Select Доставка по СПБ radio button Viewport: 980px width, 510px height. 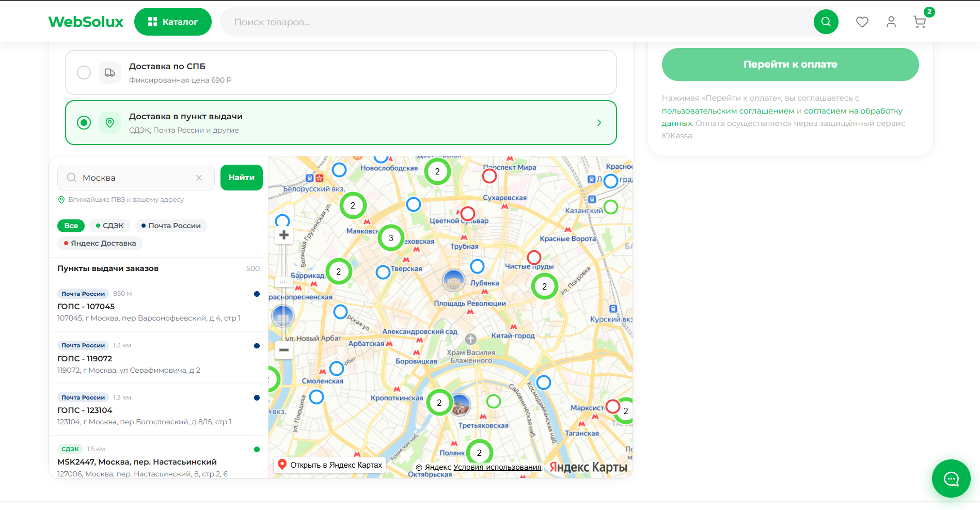[84, 72]
